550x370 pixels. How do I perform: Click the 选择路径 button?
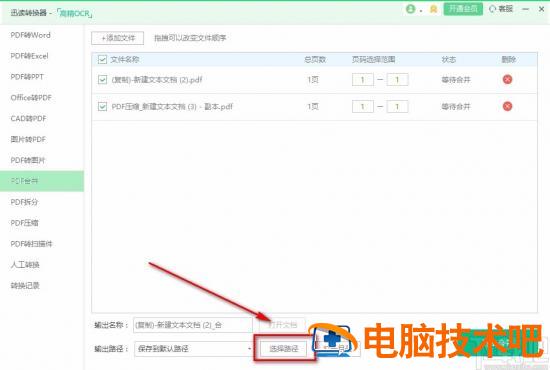[x=284, y=349]
